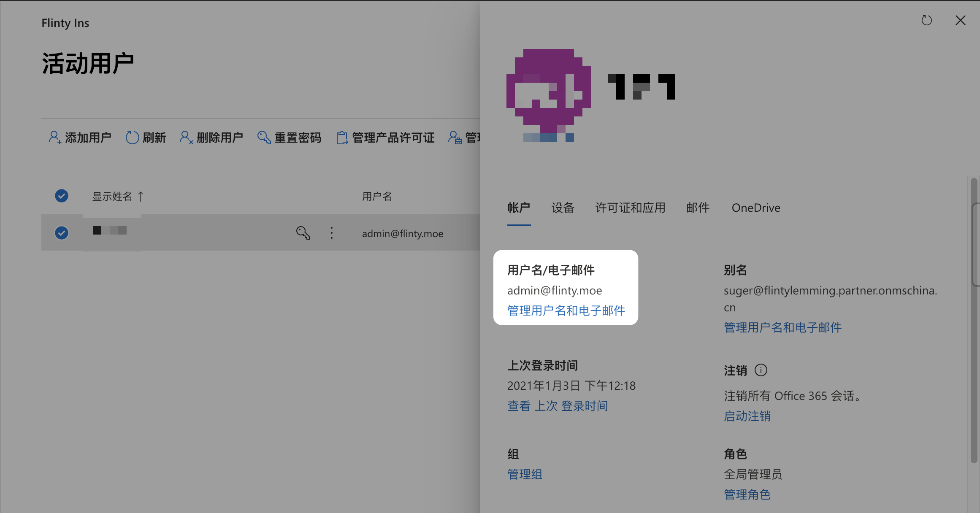Uncheck the admin@flinty.moe row checkbox
Viewport: 980px width, 513px height.
point(62,233)
